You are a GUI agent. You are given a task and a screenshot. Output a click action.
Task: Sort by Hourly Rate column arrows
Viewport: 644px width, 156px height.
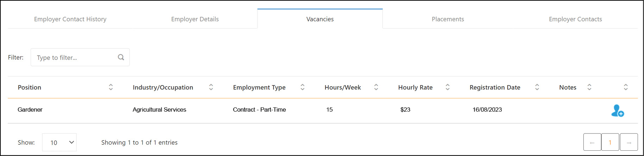tap(448, 87)
